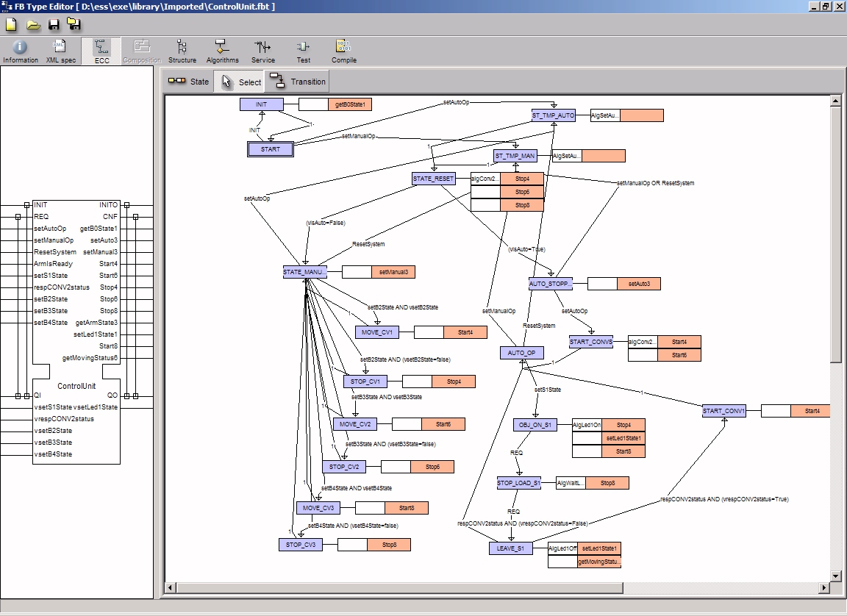The height and width of the screenshot is (616, 847).
Task: Switch to the ECC tab
Action: point(101,52)
